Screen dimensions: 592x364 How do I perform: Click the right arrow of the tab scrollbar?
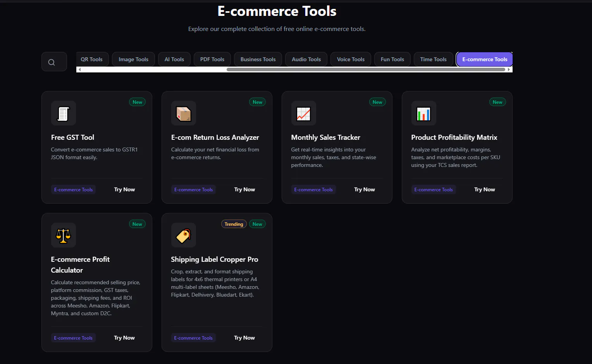tap(509, 70)
